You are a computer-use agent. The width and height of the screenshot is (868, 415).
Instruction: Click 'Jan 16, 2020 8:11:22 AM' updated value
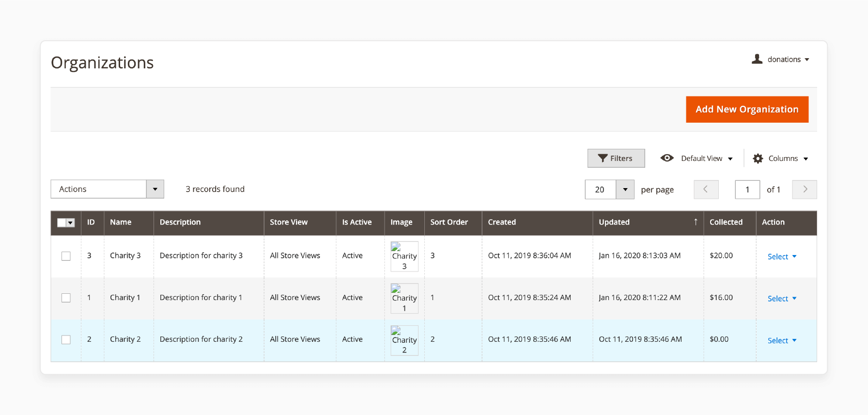tap(639, 298)
